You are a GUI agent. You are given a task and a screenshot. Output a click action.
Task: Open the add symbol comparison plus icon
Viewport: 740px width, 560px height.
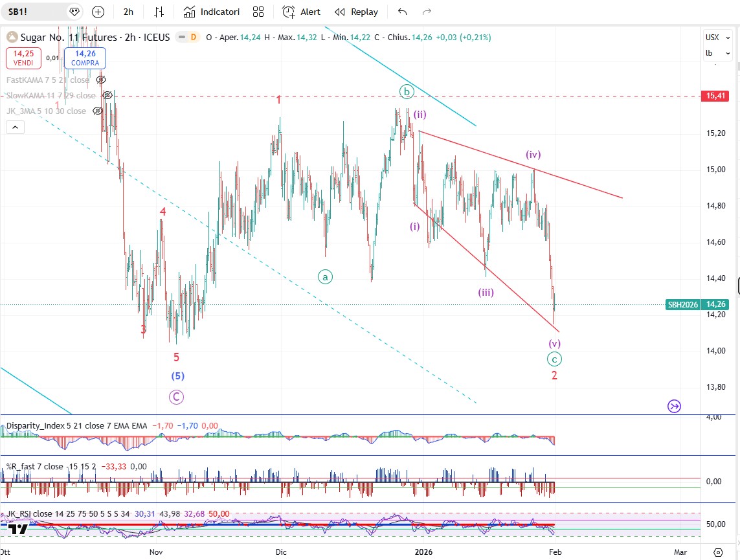(x=98, y=12)
